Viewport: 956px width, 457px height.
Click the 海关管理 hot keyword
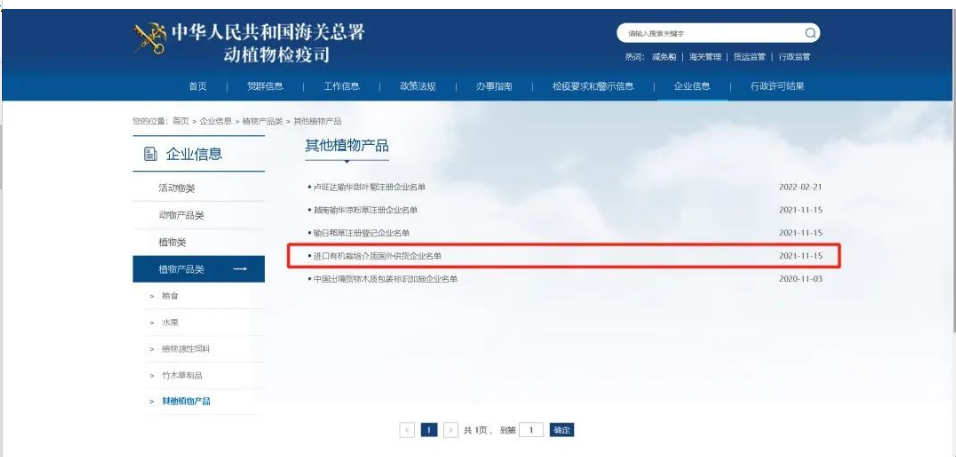tap(705, 57)
